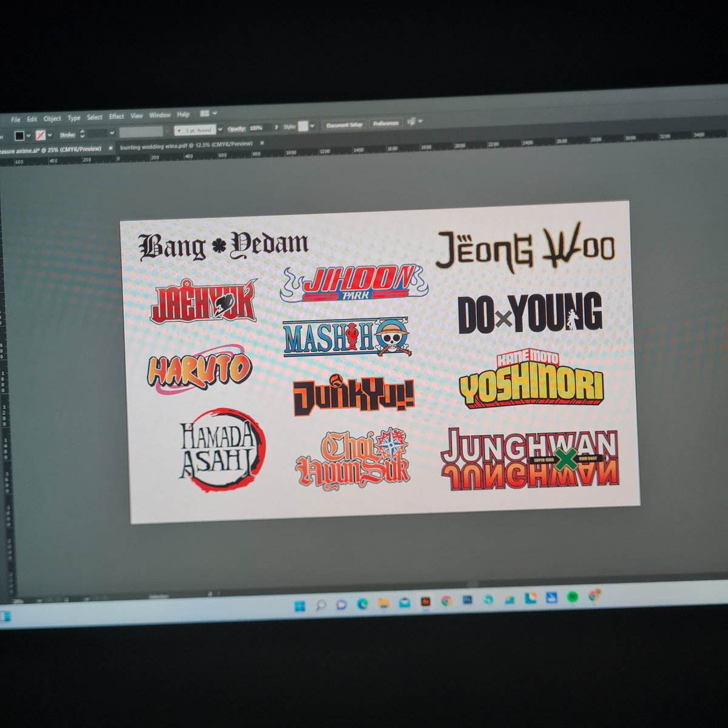Expand the fill color dropdown arrow

[x=29, y=135]
